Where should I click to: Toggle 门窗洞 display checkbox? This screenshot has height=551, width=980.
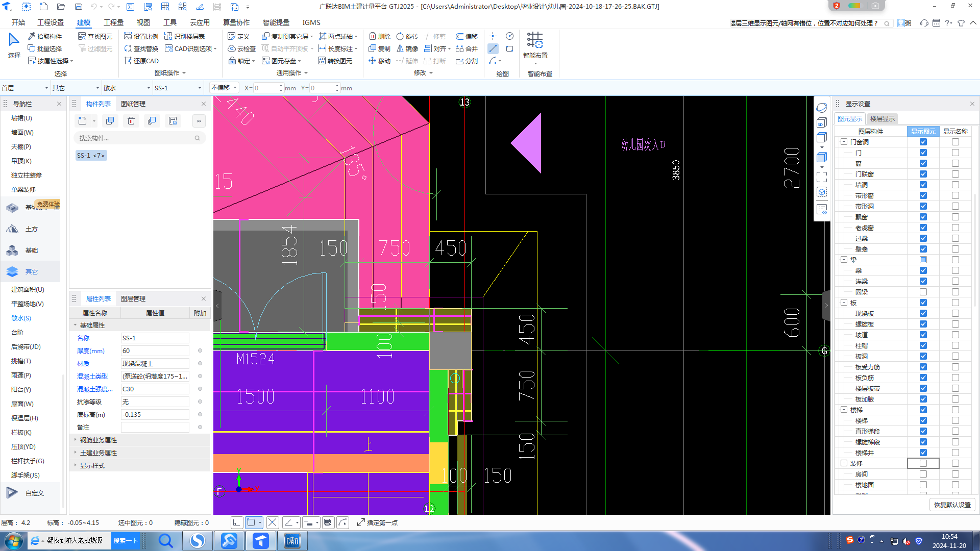point(923,142)
